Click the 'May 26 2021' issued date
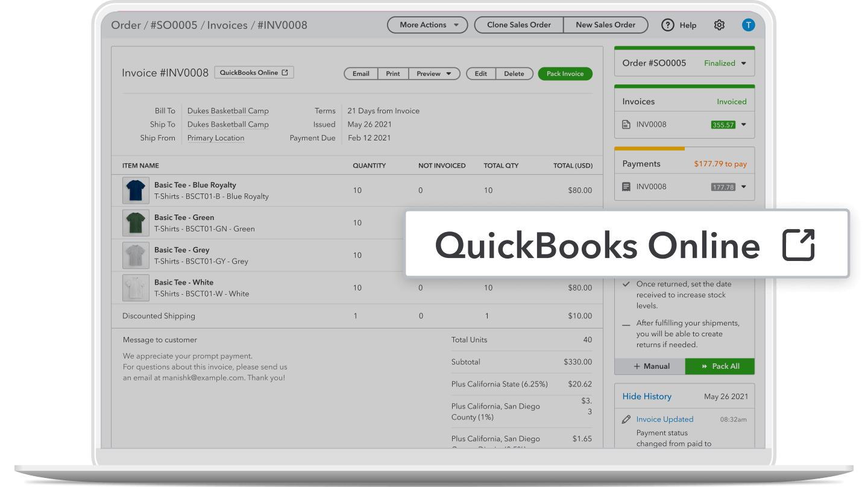868x487 pixels. point(370,125)
